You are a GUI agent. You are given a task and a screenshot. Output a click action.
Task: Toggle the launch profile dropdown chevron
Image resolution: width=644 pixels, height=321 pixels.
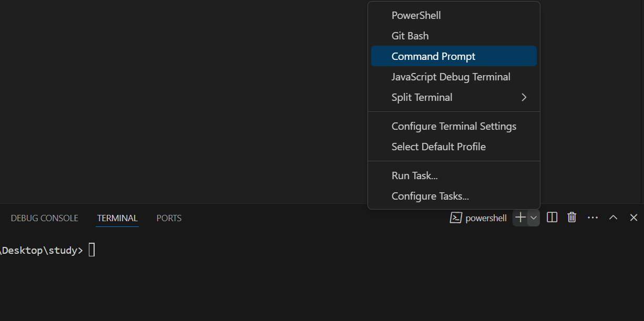click(534, 218)
